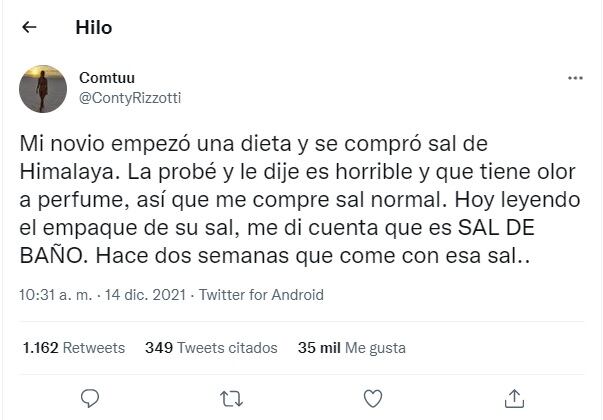
Task: Go back using the left arrow
Action: (x=29, y=28)
